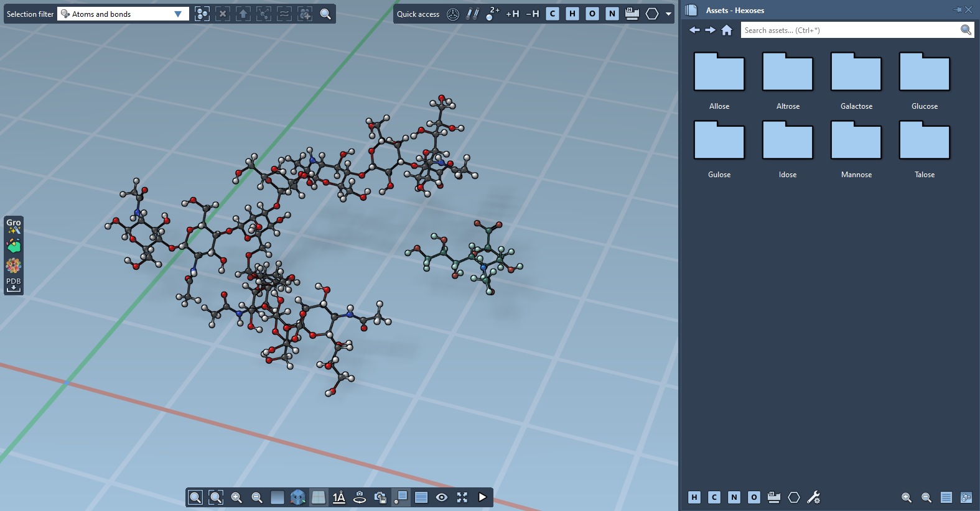Toggle the grid display in viewport

(x=319, y=497)
